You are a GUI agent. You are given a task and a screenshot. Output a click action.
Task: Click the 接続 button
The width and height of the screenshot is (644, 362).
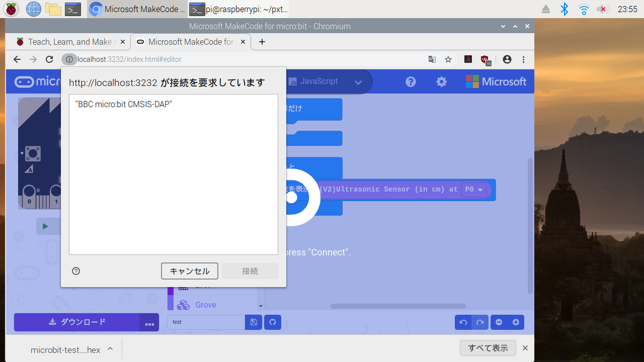(250, 271)
